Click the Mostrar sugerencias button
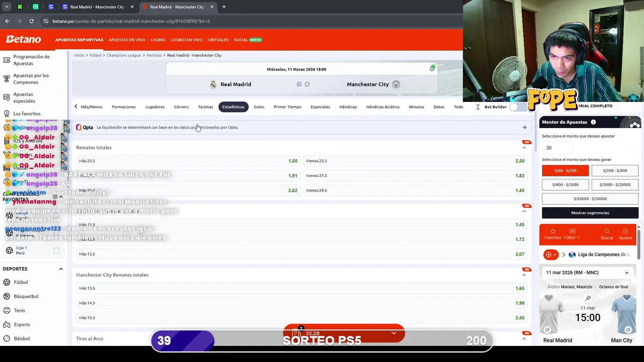The image size is (644, 362). (x=590, y=213)
